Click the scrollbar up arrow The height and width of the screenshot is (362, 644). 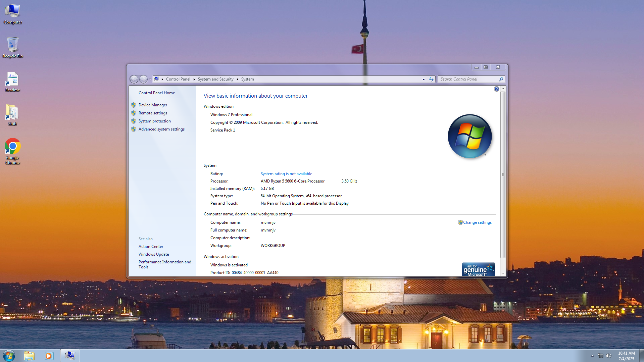tap(503, 89)
